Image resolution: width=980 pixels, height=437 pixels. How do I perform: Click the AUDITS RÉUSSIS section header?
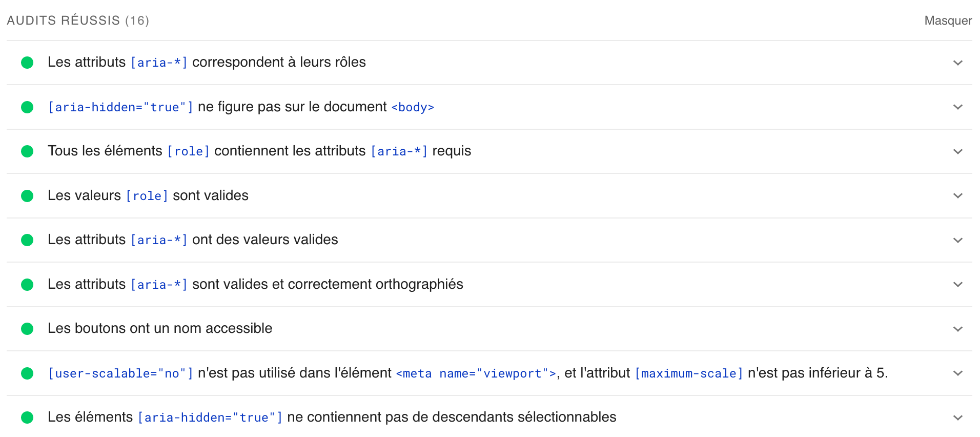[77, 21]
